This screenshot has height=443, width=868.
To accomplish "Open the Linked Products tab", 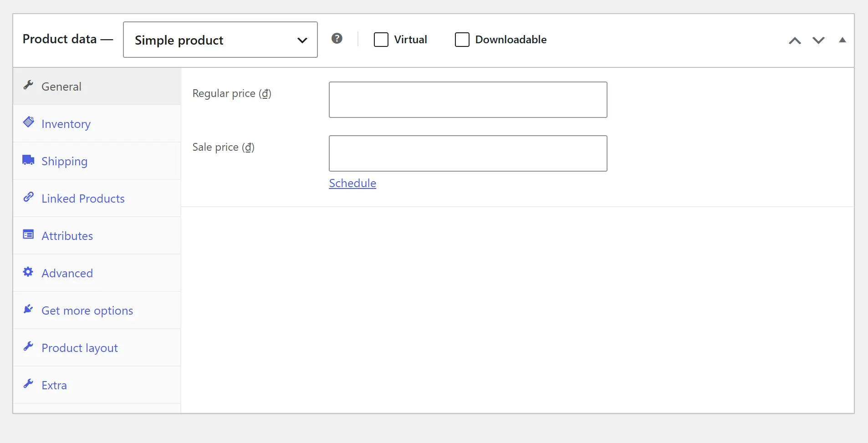I will 97,199.
